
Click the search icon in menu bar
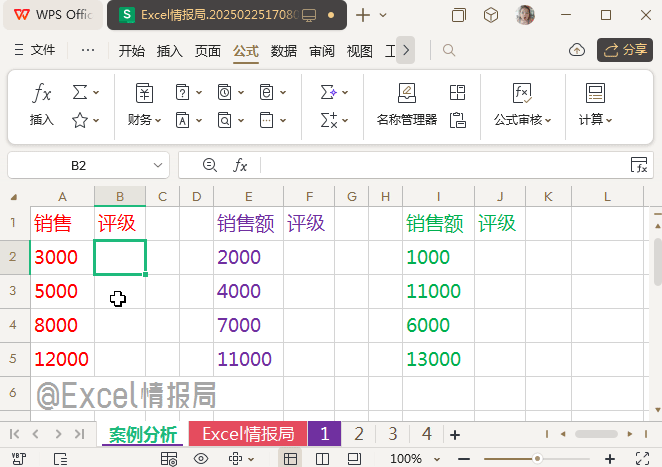[x=450, y=50]
